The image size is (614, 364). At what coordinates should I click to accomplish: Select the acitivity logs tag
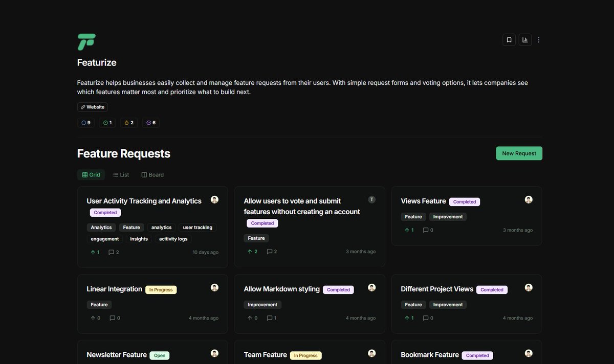[x=173, y=239]
